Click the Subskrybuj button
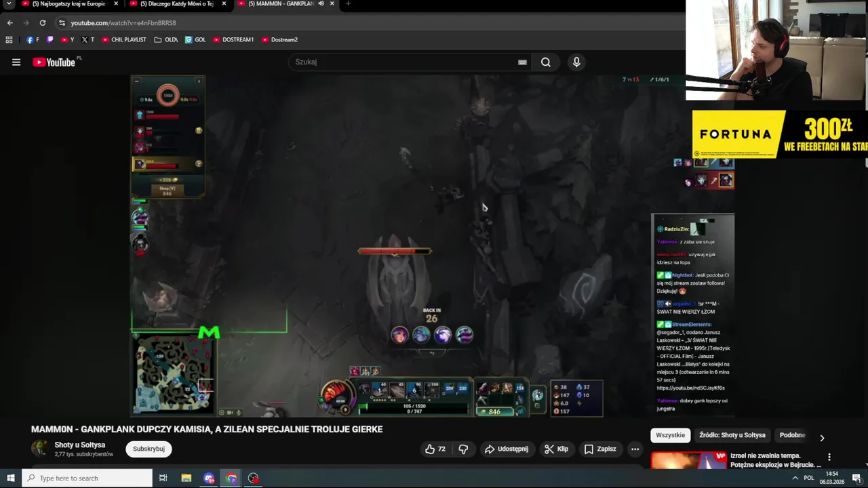 [x=149, y=449]
